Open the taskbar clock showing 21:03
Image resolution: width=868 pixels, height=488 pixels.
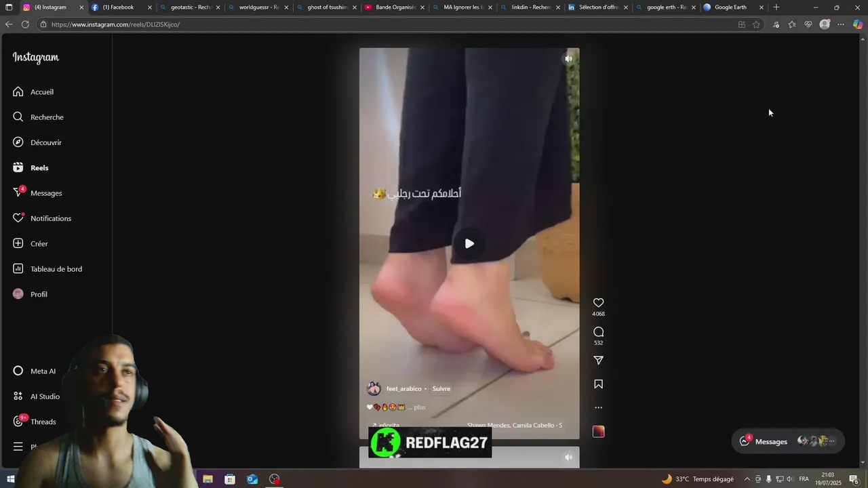[827, 479]
